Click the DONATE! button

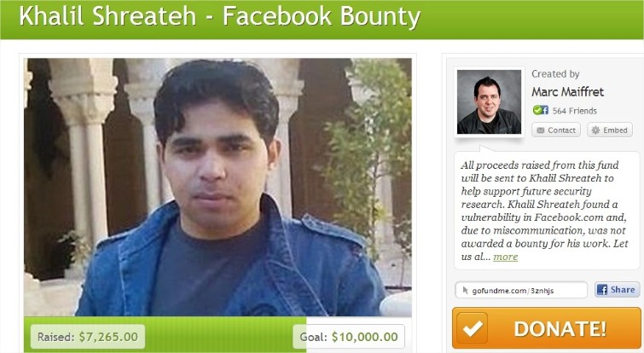[x=546, y=328]
